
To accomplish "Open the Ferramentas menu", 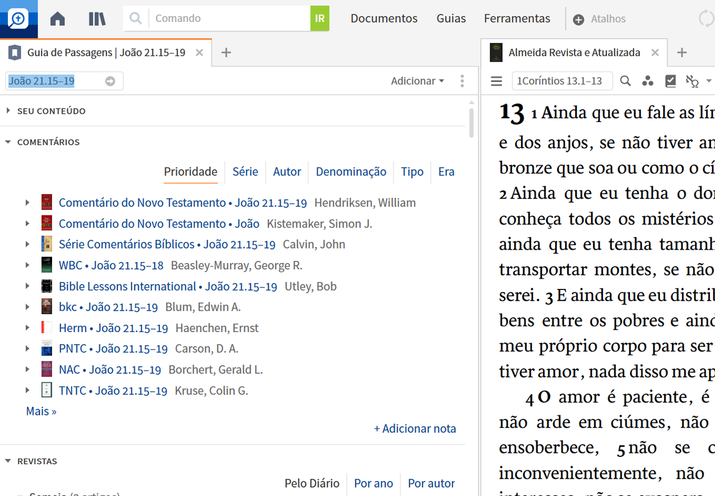I will (x=517, y=19).
